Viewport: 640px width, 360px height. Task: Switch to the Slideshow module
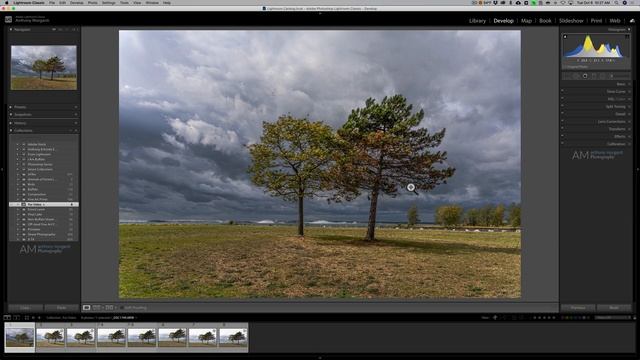571,21
